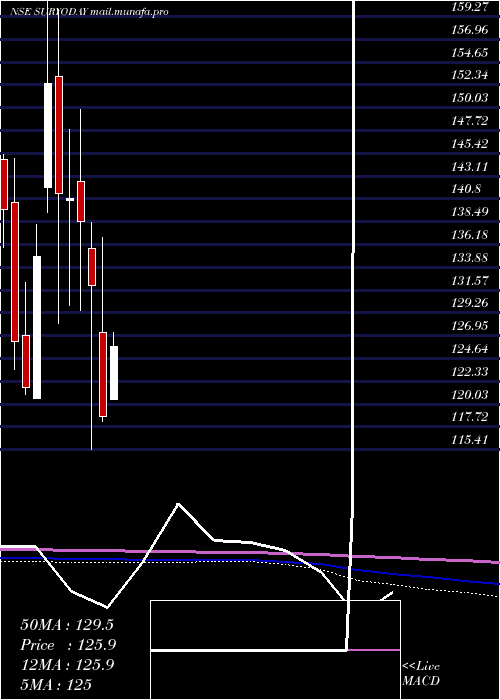Click the 122.33 price axis label
The image size is (500, 700).
click(470, 371)
